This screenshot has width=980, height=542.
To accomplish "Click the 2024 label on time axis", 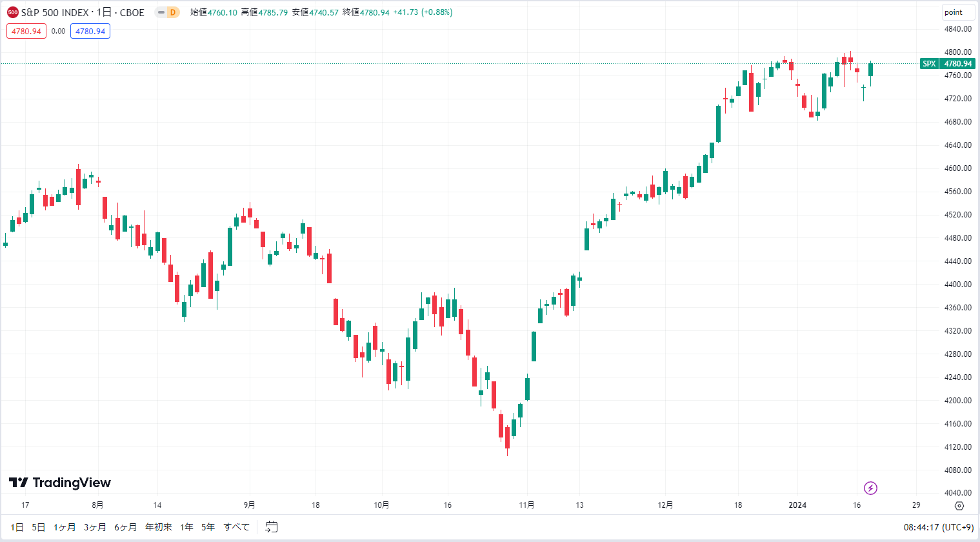I will coord(797,505).
